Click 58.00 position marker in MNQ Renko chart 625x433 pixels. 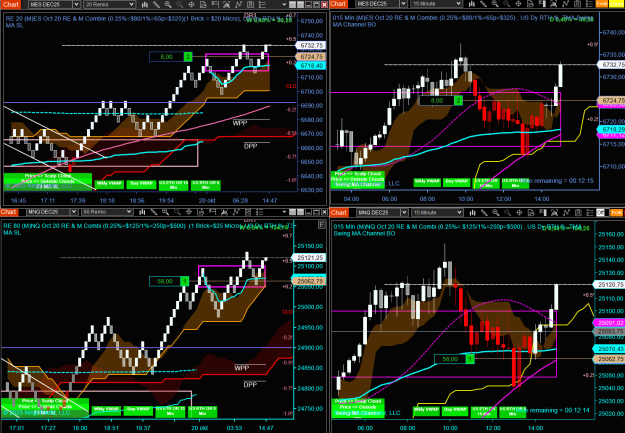click(x=169, y=281)
